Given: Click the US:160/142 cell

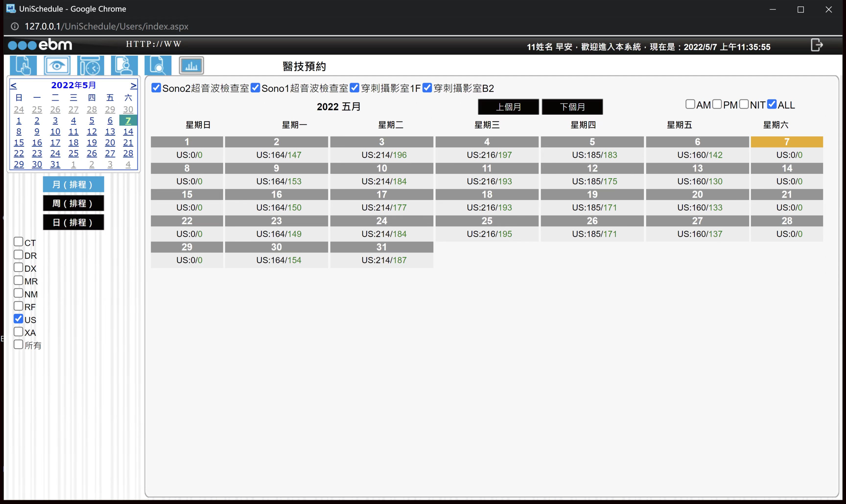Looking at the screenshot, I should coord(700,155).
